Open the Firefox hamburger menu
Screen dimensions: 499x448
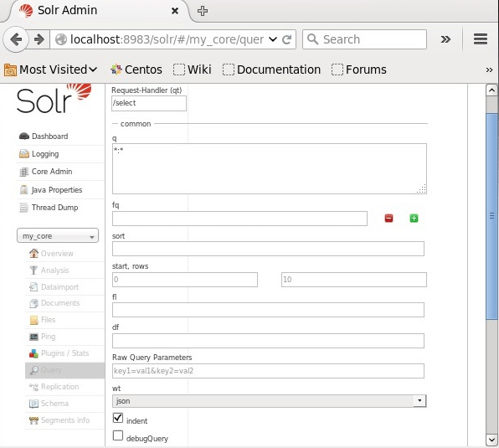[x=481, y=39]
